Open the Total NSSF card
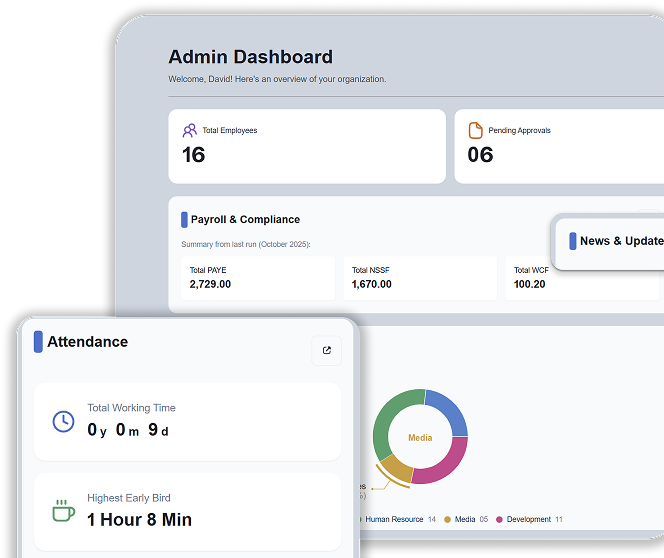 [x=419, y=278]
